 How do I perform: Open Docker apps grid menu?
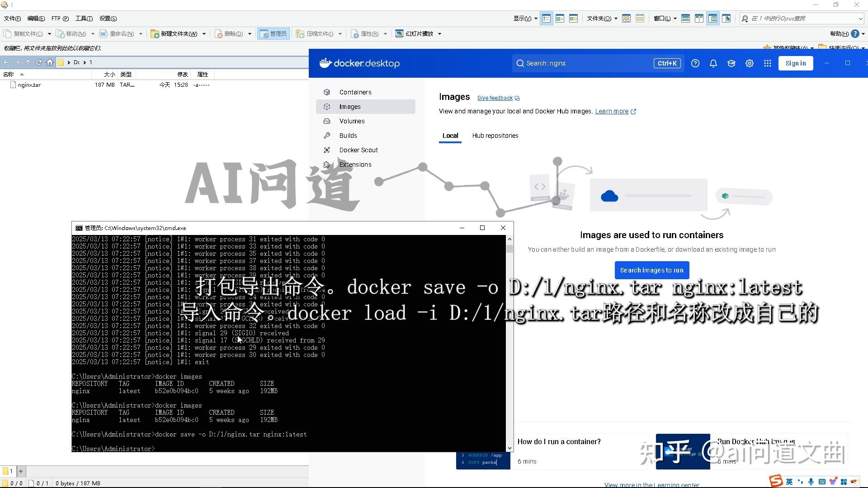point(768,63)
